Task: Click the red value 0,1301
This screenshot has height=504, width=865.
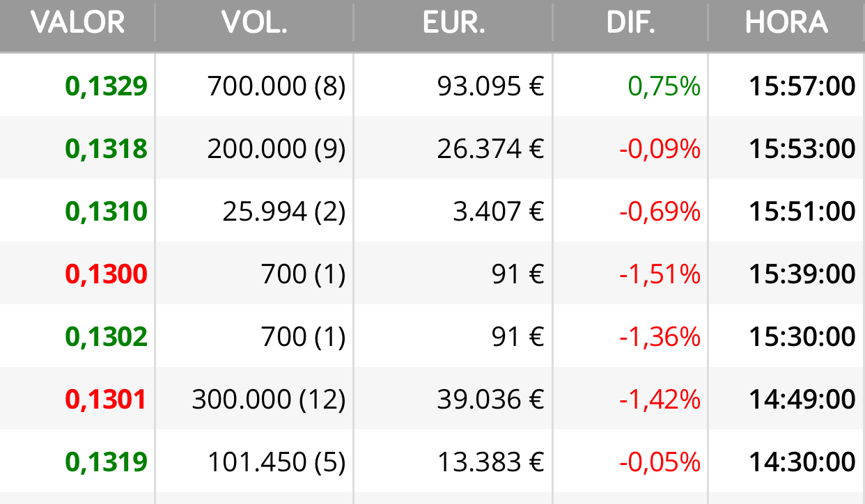Action: click(x=107, y=400)
